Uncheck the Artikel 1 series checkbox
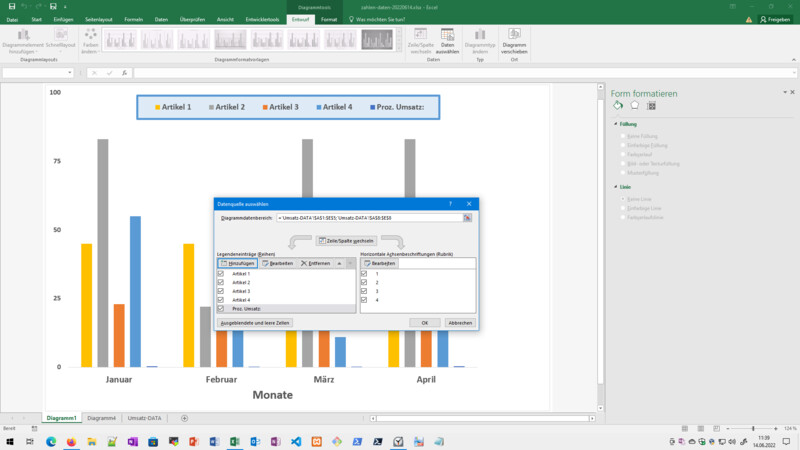Viewport: 800px width, 450px height. (220, 273)
